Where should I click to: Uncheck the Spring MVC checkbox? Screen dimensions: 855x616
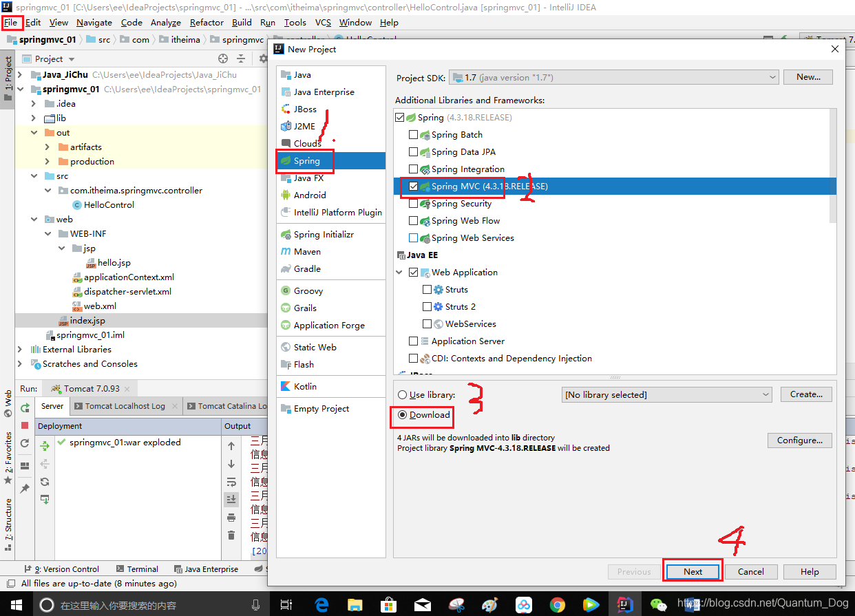point(413,187)
